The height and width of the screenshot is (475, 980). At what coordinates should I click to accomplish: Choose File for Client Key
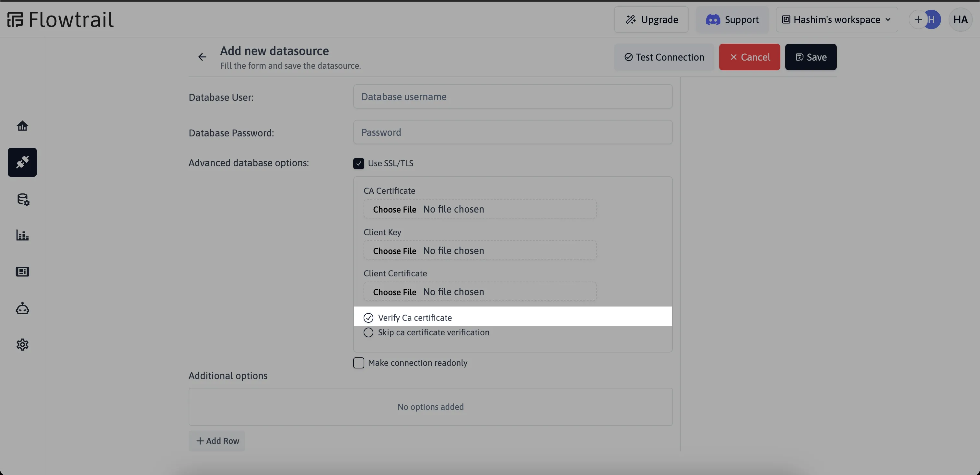pos(394,251)
